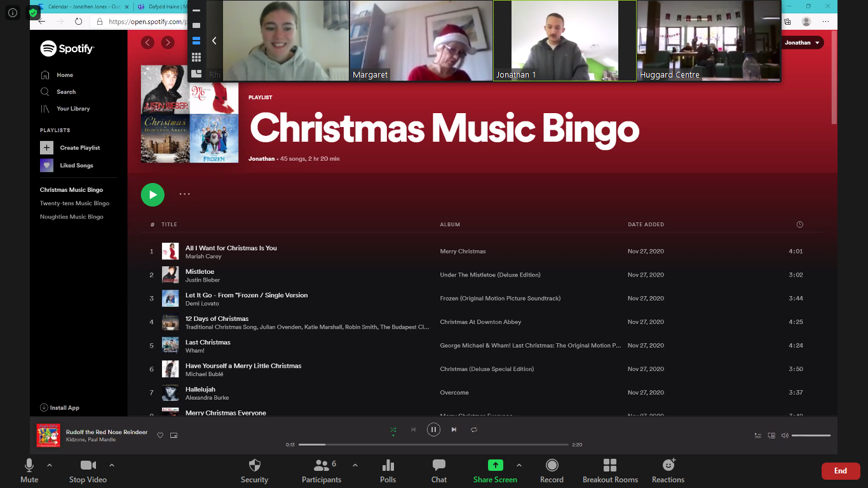Sort tracks by DATE ADDED column
868x488 pixels.
click(x=646, y=224)
